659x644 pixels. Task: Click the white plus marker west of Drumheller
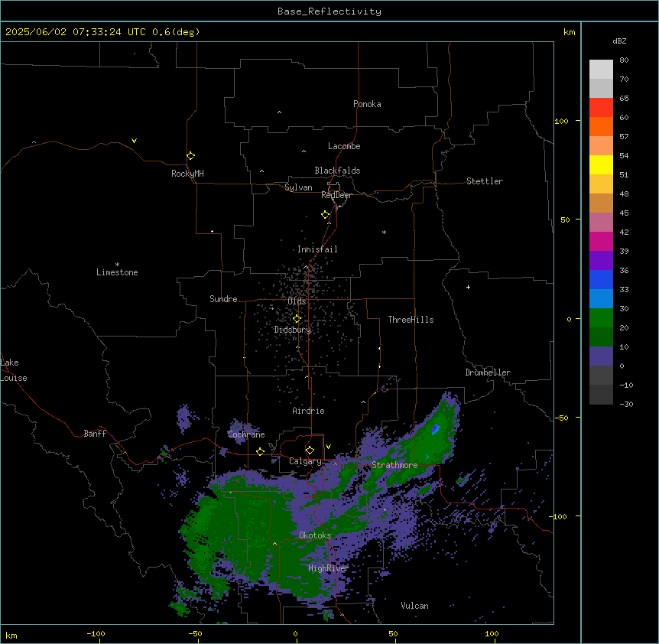(468, 287)
